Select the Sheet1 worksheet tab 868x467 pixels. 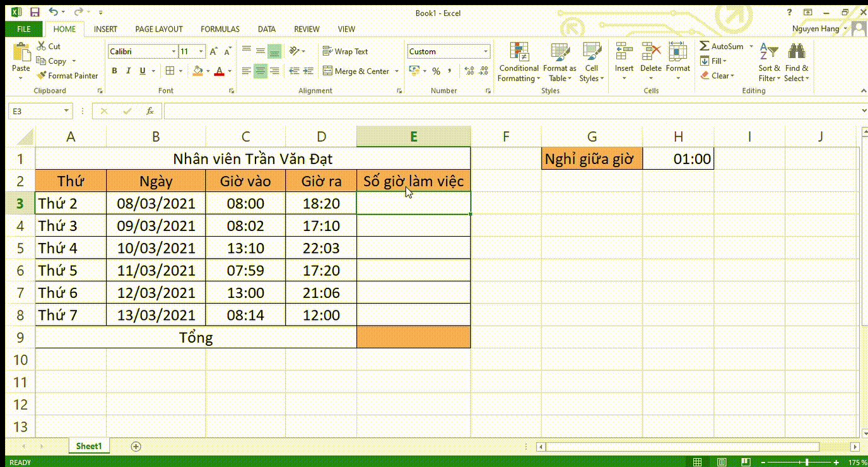click(89, 446)
